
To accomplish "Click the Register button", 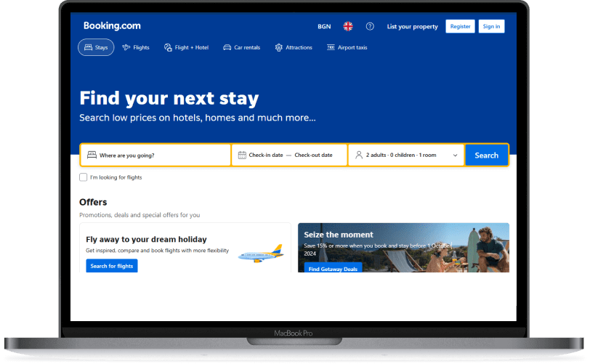I will (x=460, y=26).
